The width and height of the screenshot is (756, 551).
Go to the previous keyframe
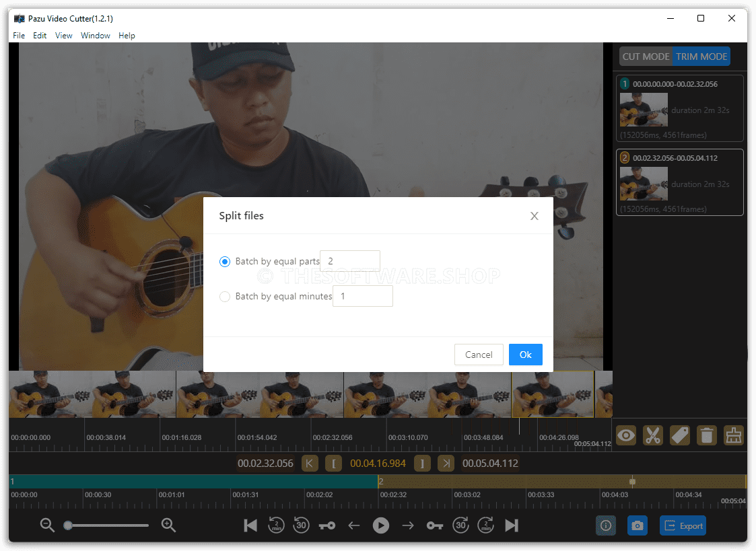(x=327, y=525)
